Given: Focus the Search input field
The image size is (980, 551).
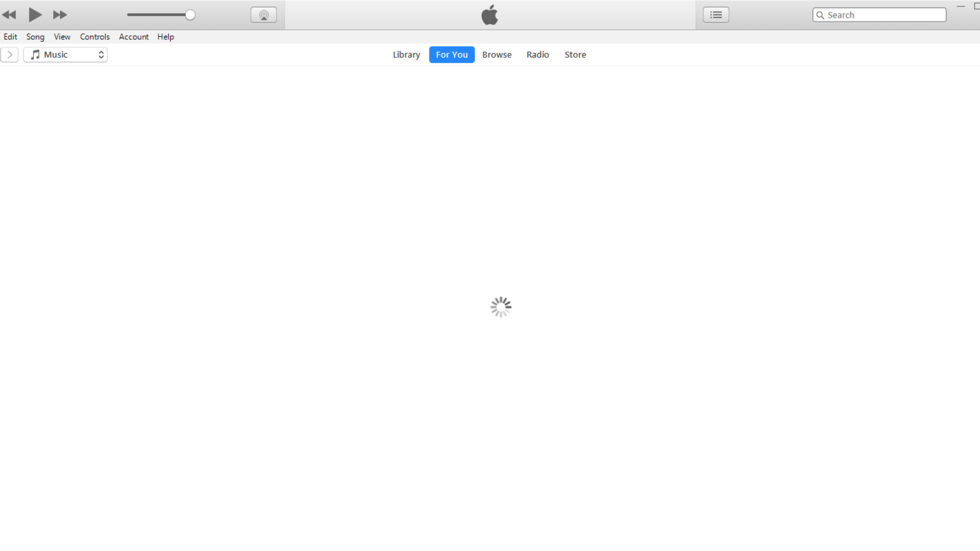Looking at the screenshot, I should [880, 15].
